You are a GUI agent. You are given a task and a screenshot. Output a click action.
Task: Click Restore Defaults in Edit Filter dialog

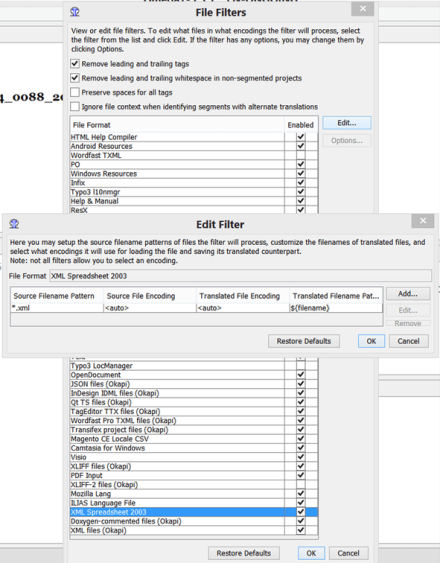[x=304, y=341]
